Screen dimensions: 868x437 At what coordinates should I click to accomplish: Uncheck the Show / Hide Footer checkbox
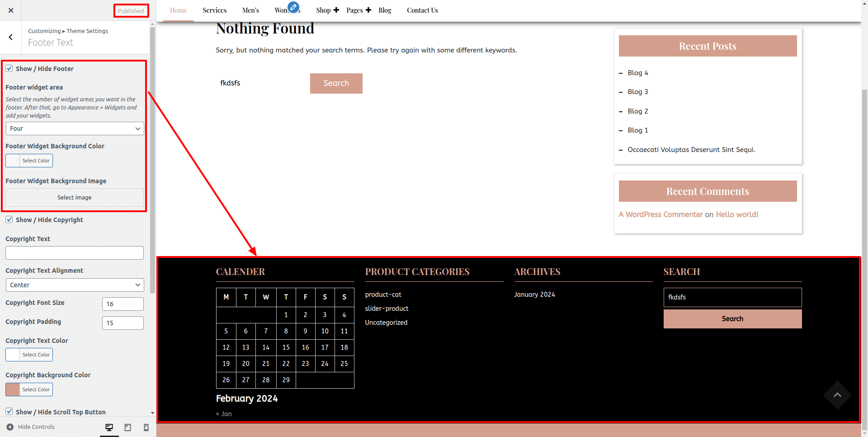9,68
